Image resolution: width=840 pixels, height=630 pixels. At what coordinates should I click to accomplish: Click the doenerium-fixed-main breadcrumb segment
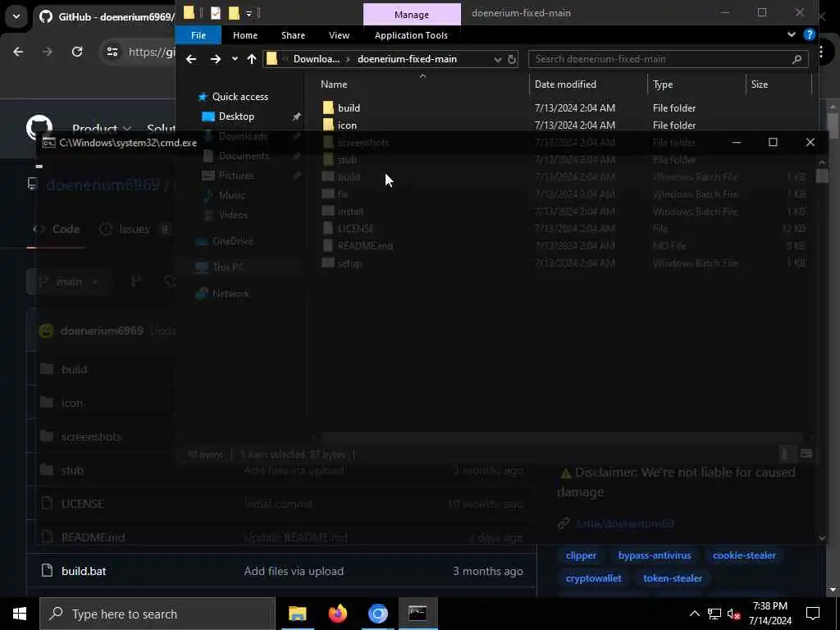pos(407,59)
